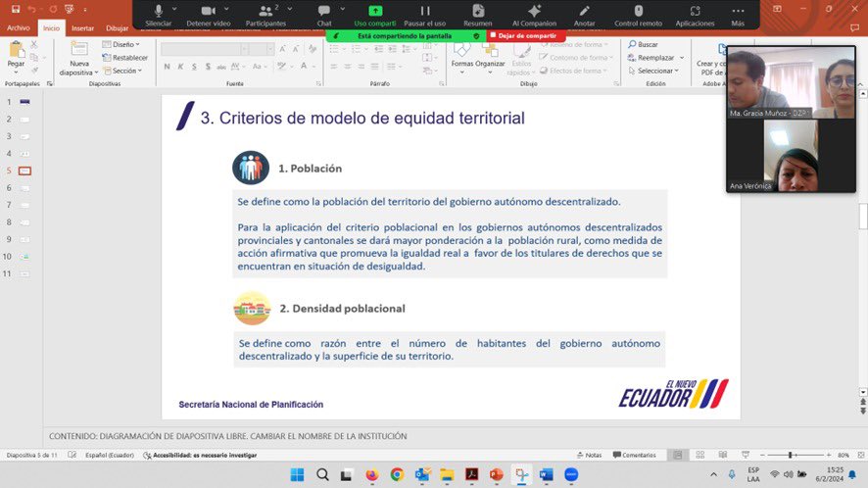Open Word from the taskbar

tap(547, 474)
